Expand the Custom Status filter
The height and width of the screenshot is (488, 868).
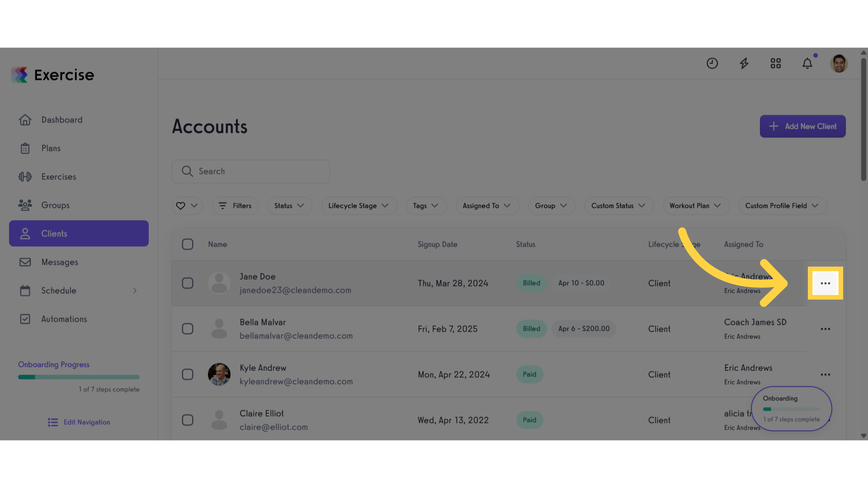[x=619, y=206]
